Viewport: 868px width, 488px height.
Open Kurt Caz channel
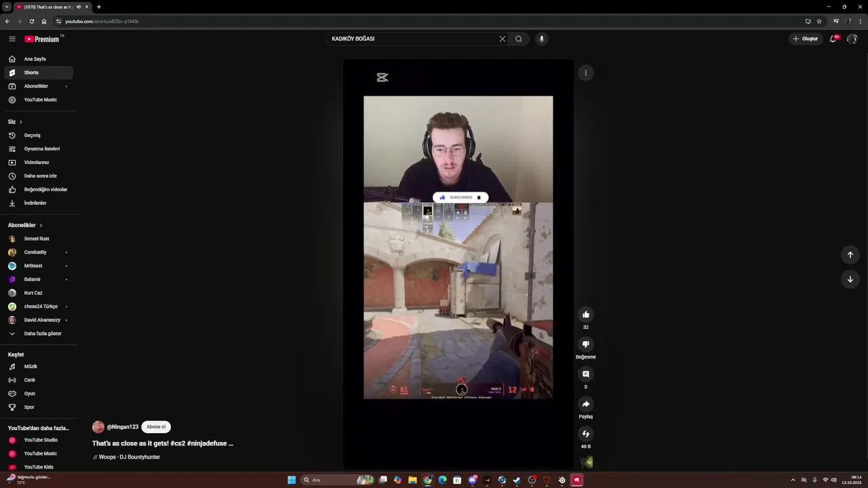pos(39,293)
